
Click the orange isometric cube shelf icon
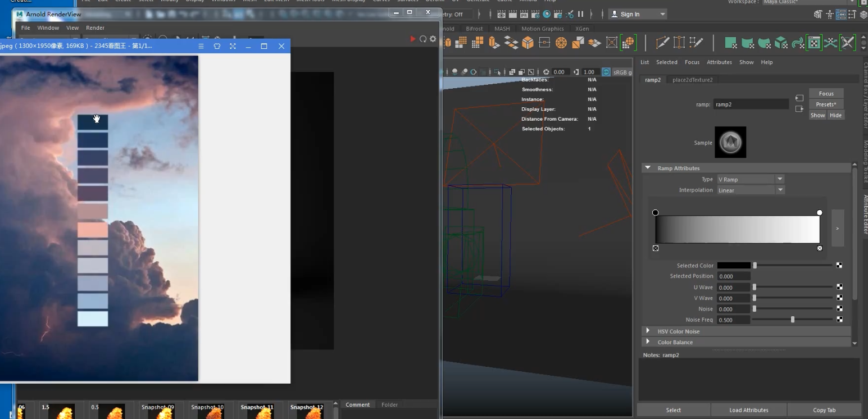pyautogui.click(x=528, y=43)
